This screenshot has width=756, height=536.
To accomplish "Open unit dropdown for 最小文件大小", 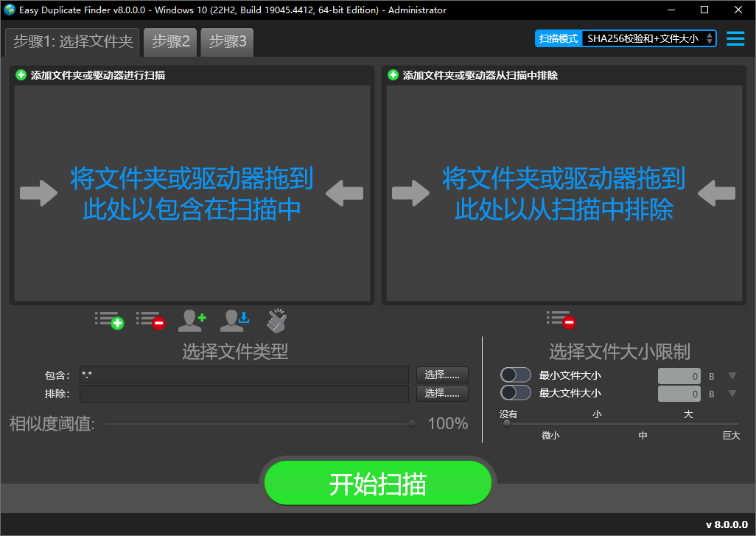I will click(x=732, y=376).
